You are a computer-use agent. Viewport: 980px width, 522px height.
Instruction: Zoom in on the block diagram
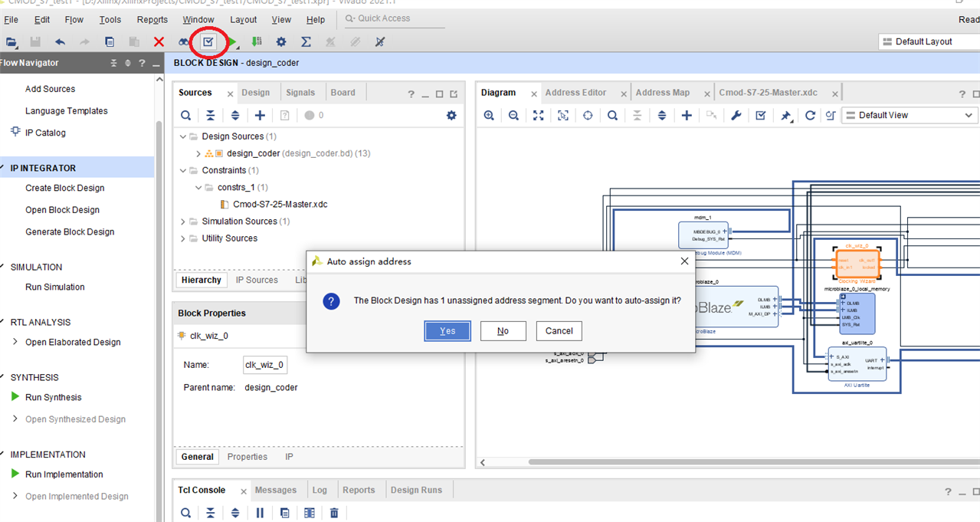click(x=489, y=115)
